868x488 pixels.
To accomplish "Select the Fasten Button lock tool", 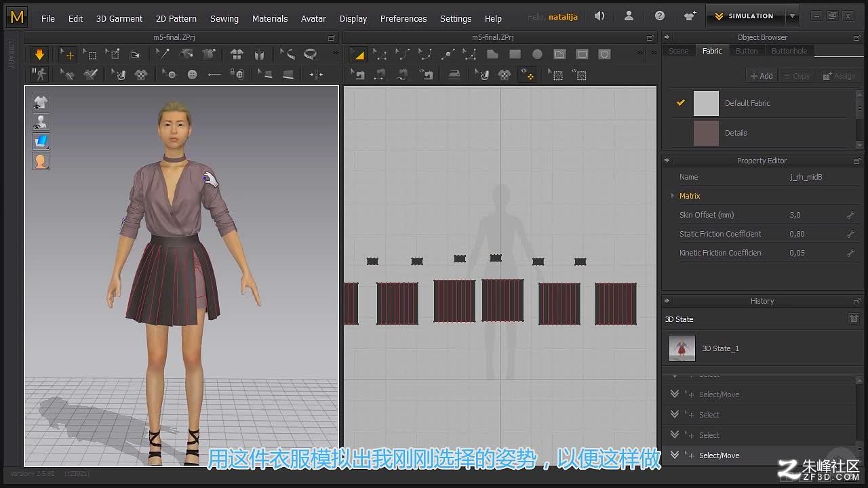I will point(237,75).
